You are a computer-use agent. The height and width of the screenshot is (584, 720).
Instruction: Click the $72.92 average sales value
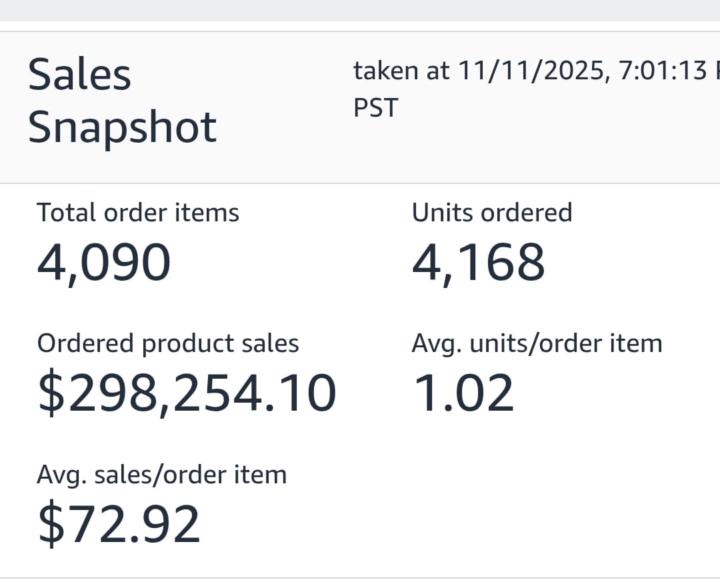tap(119, 524)
